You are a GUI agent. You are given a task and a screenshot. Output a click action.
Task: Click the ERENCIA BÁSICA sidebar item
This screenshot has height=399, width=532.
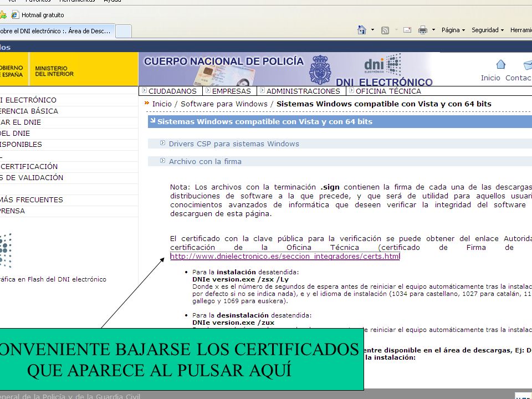coord(29,111)
